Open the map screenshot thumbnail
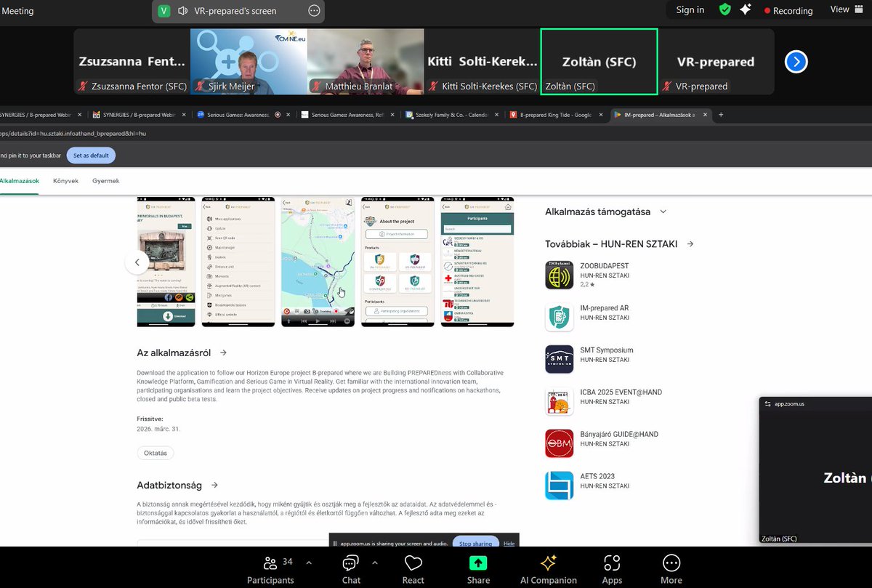 pos(318,262)
